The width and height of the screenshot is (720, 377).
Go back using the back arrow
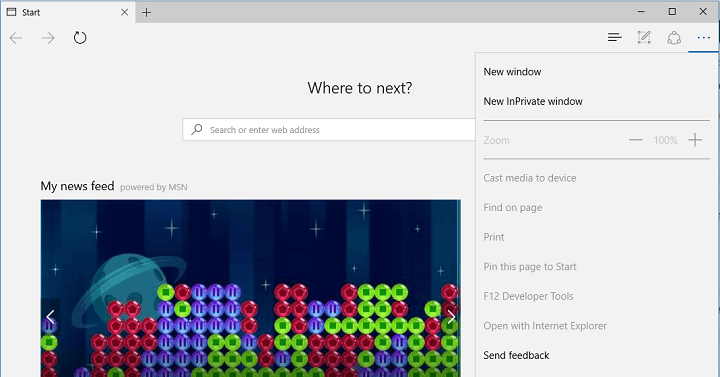point(16,38)
